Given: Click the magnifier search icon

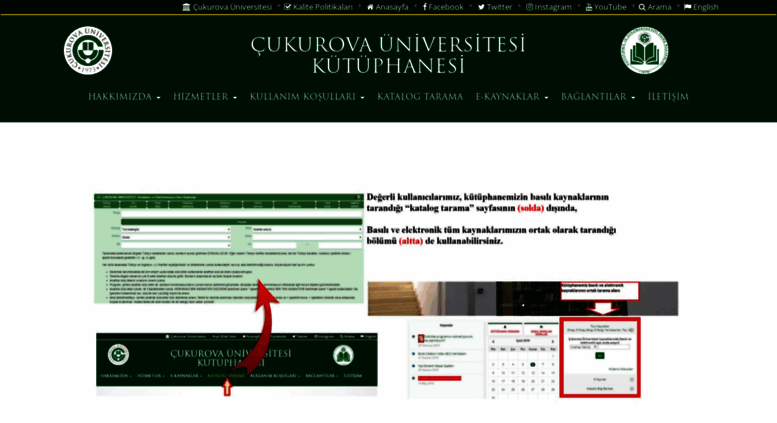Looking at the screenshot, I should click(642, 7).
